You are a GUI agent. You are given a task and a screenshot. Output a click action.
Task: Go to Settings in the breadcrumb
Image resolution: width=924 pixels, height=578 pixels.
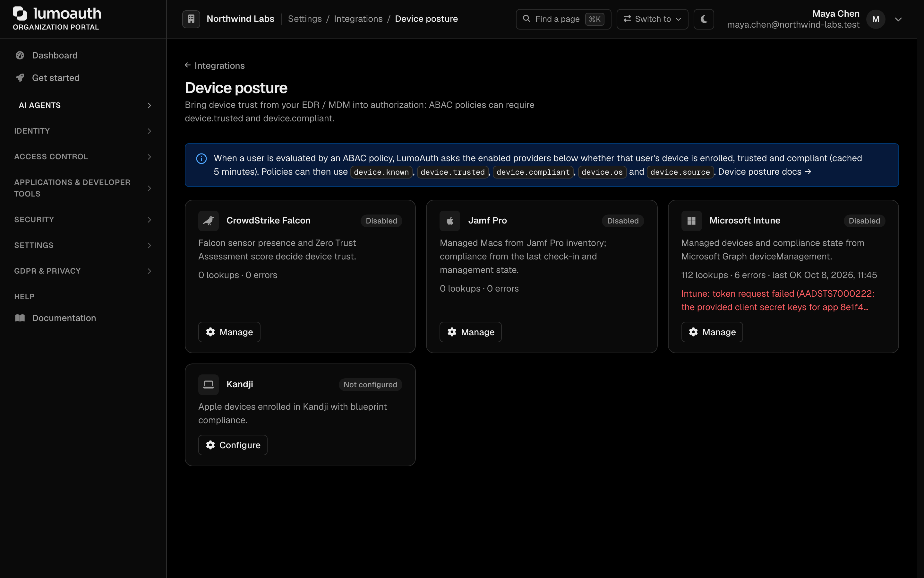[305, 19]
